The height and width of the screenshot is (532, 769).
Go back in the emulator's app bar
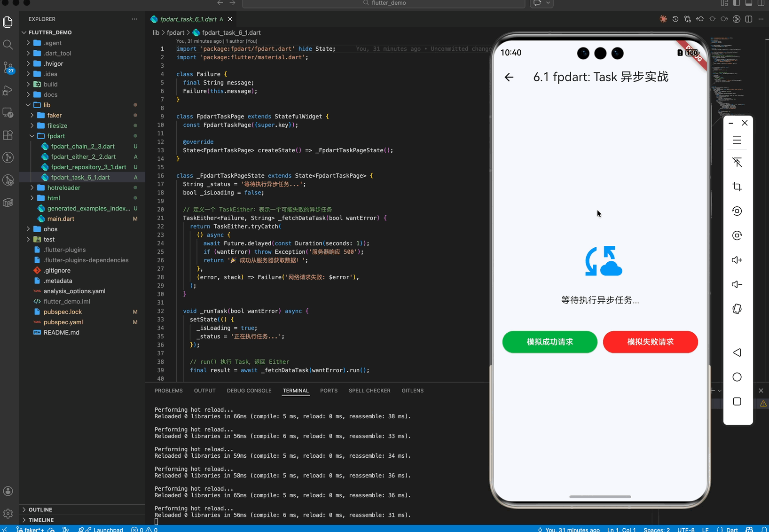(x=509, y=77)
